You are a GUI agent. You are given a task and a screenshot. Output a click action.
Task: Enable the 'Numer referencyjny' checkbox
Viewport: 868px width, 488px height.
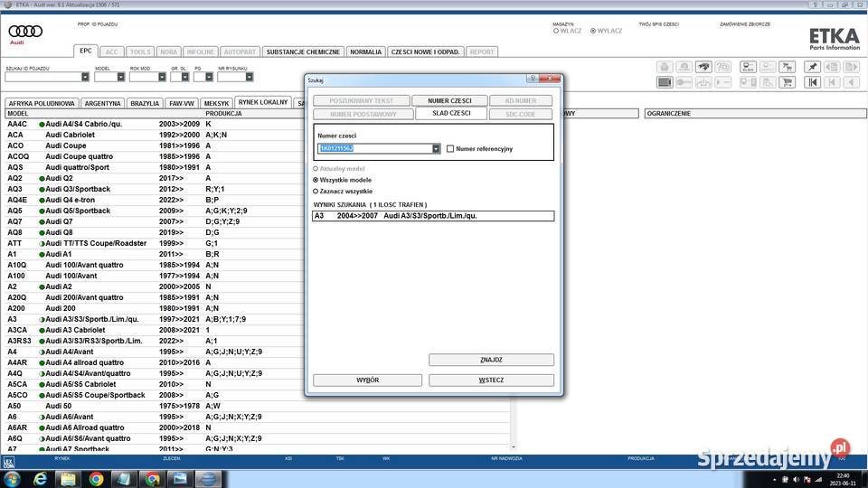click(450, 148)
